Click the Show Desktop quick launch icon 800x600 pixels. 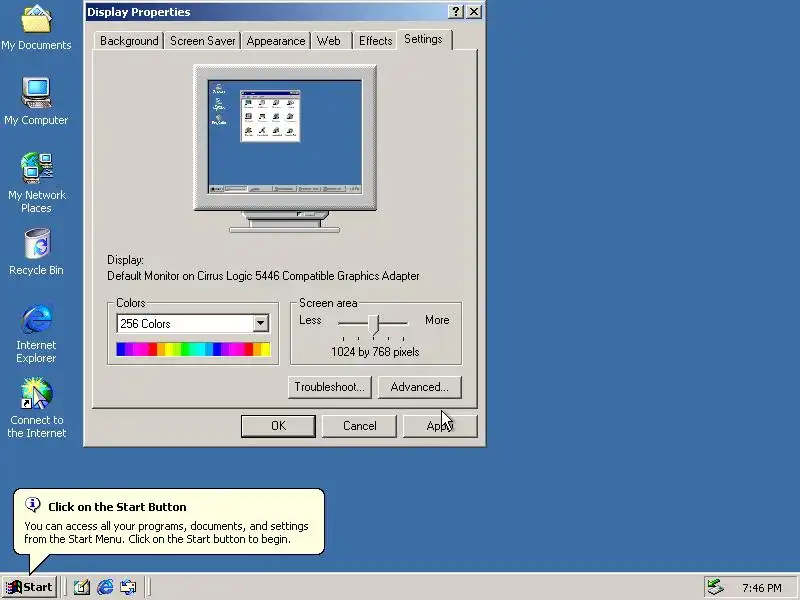coord(82,587)
